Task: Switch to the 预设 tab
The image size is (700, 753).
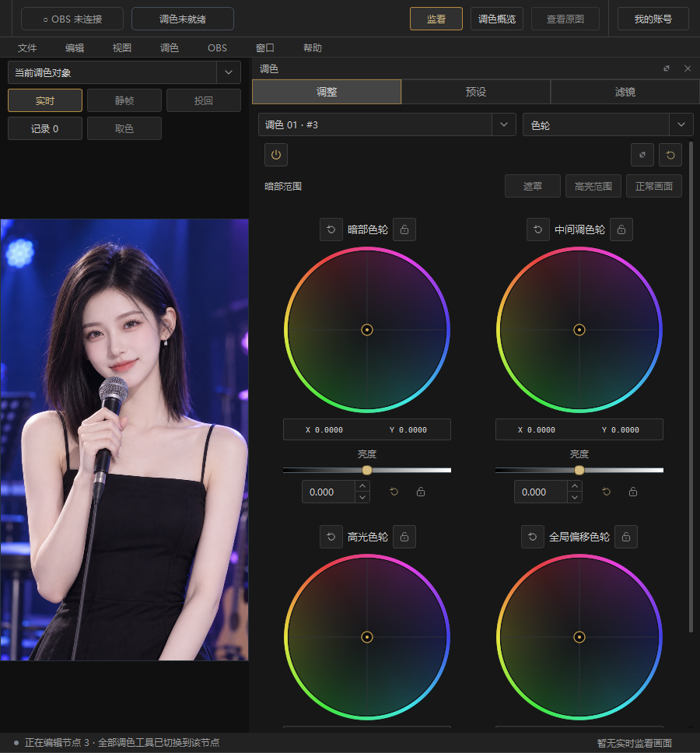Action: pyautogui.click(x=476, y=92)
